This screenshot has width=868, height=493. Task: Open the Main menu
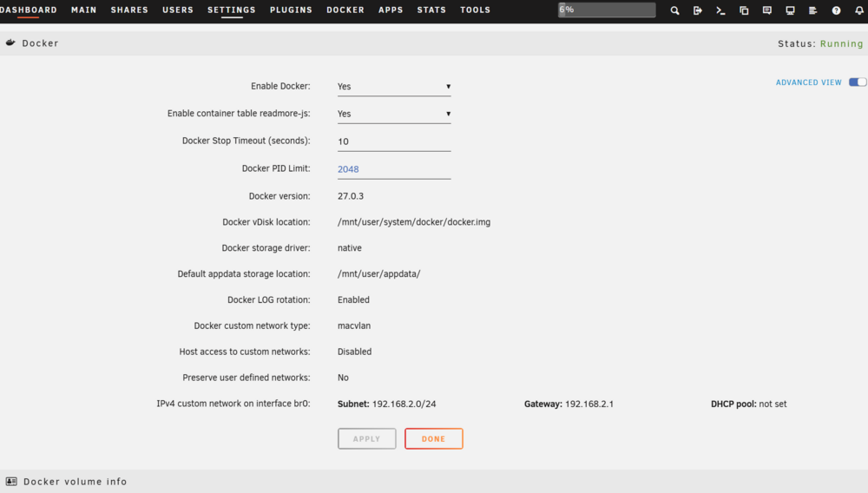coord(83,10)
